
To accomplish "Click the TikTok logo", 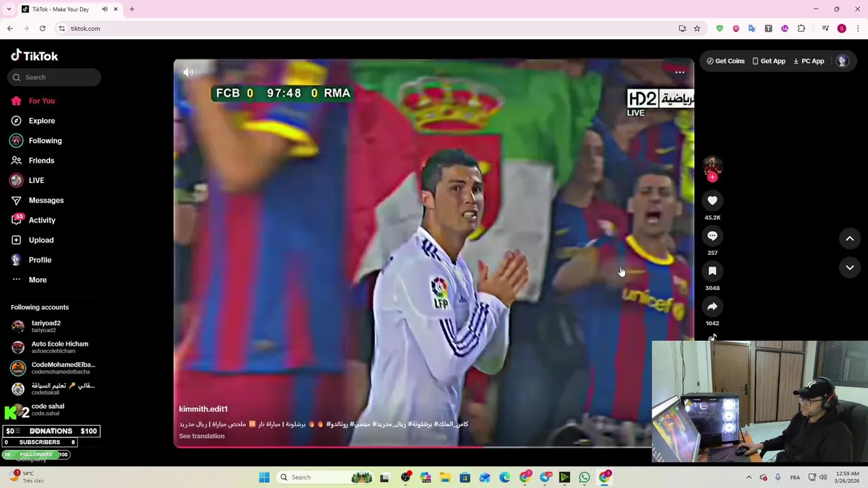I will click(35, 56).
